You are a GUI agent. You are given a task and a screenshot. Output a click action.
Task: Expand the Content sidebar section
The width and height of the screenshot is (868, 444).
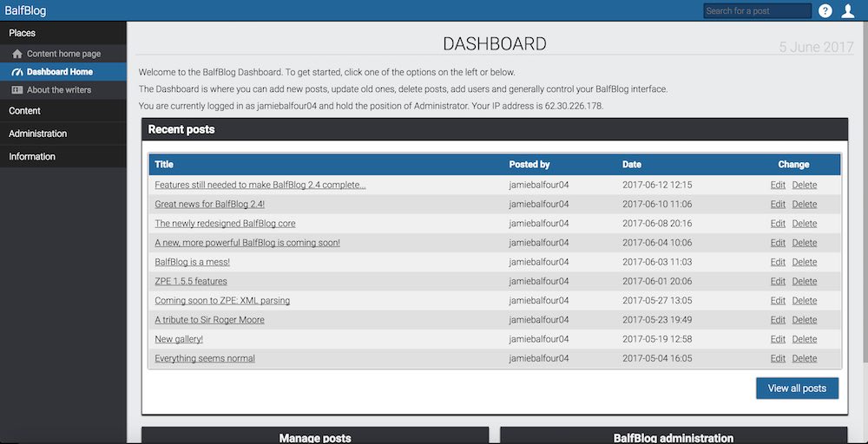click(24, 111)
